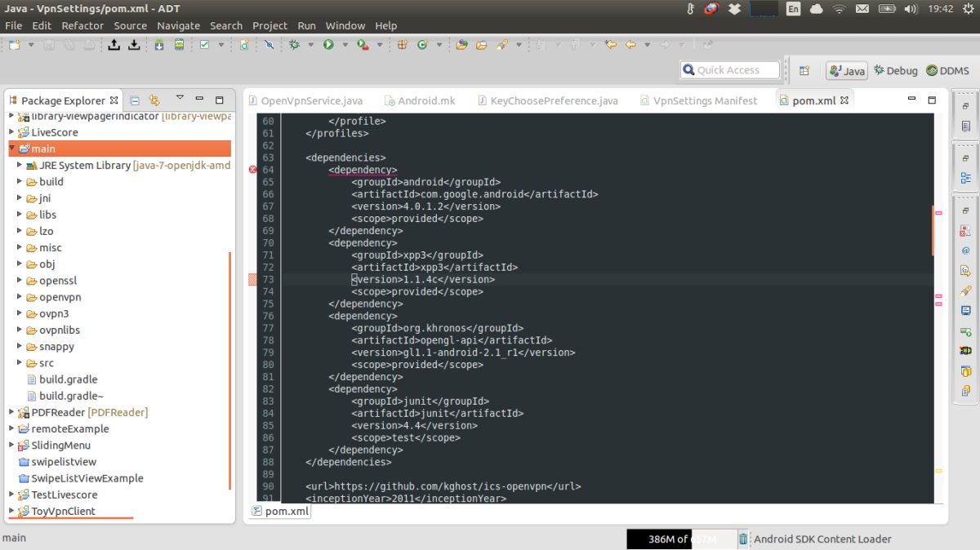
Task: Click the Open Perspective icon
Action: pos(804,71)
